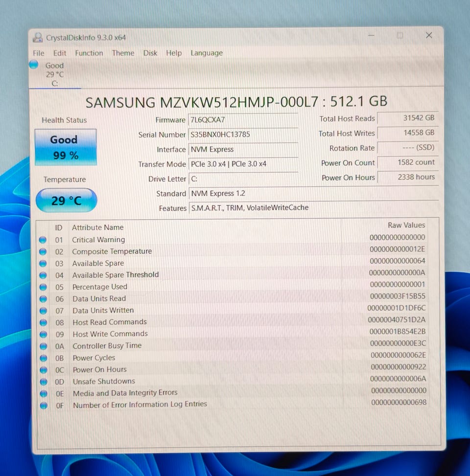Select the C: drive tab showing Good 29 °C
The height and width of the screenshot is (476, 470).
point(55,74)
